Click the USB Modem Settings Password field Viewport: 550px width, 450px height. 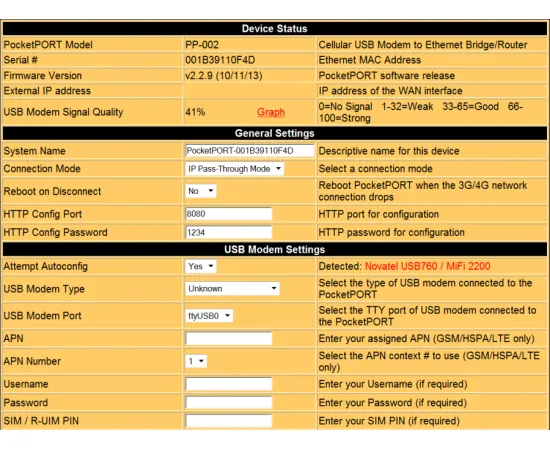(228, 402)
